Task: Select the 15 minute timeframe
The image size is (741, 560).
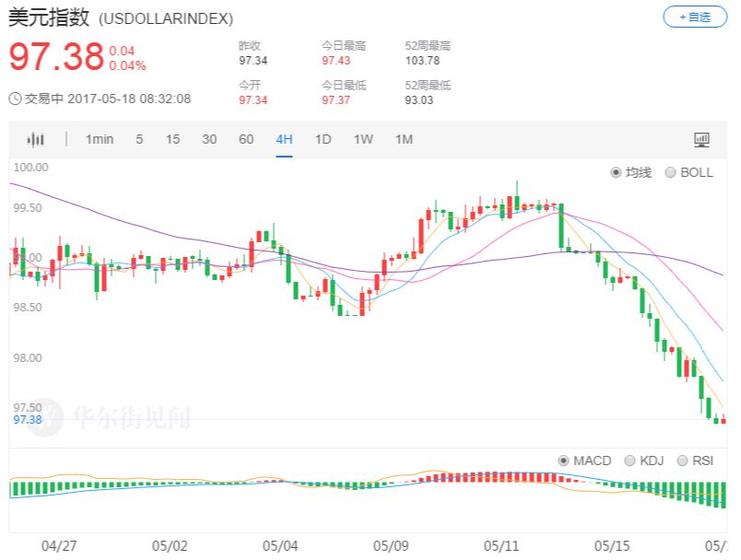Action: point(172,139)
